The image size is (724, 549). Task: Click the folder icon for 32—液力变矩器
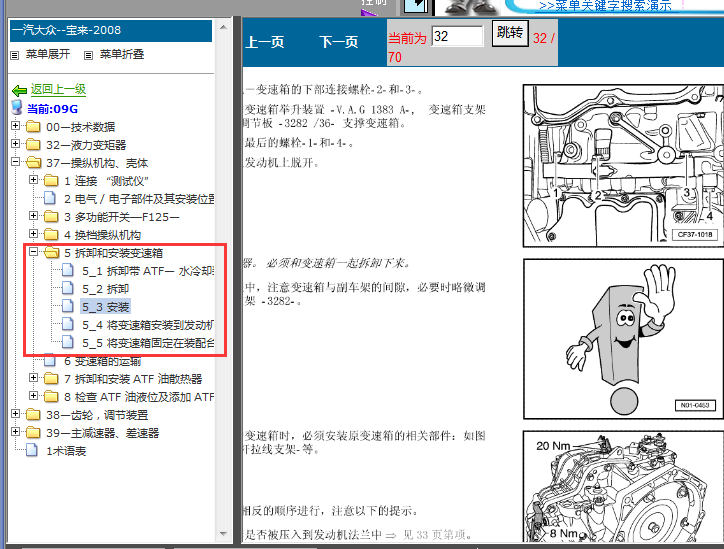(x=33, y=145)
